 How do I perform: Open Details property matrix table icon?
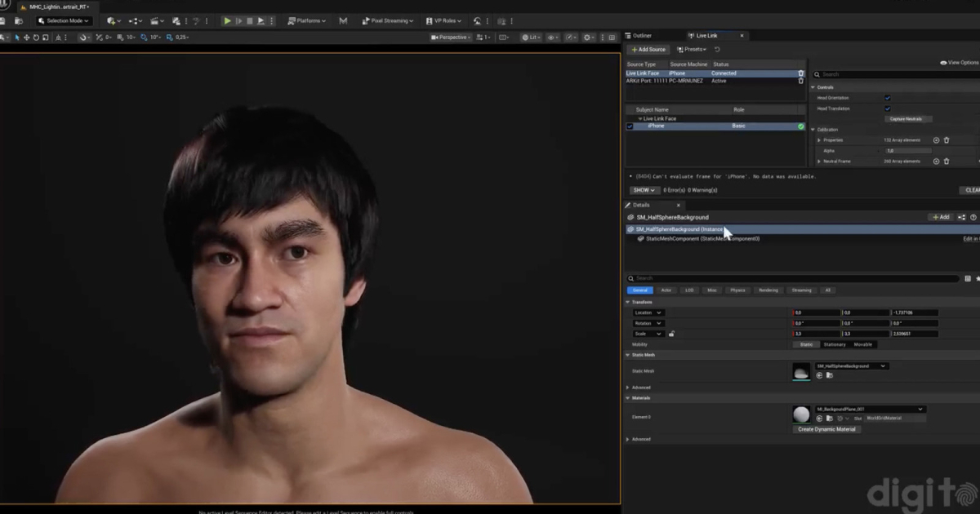tap(968, 279)
